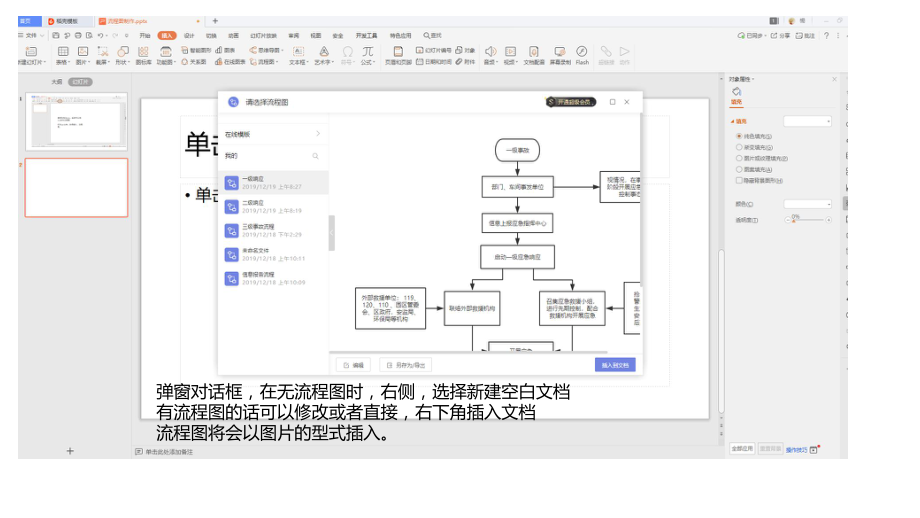The width and height of the screenshot is (920, 518).
Task: Click the transparency plus button
Action: (x=828, y=220)
